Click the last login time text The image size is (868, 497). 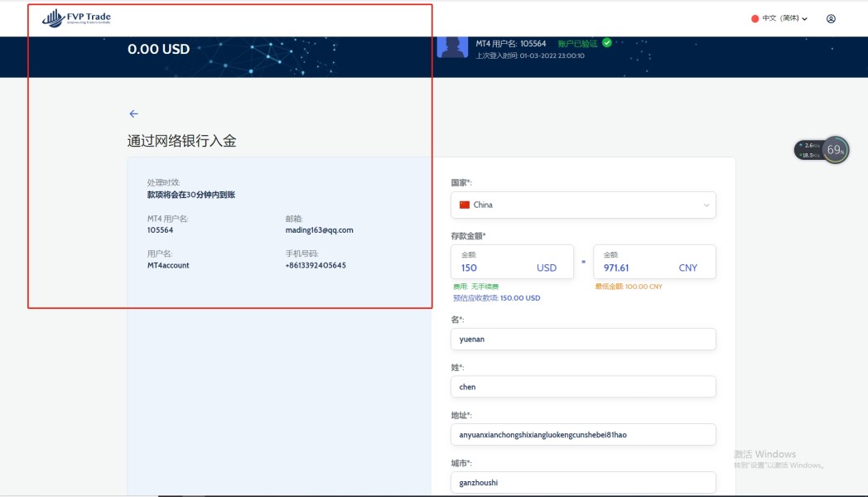(x=530, y=55)
